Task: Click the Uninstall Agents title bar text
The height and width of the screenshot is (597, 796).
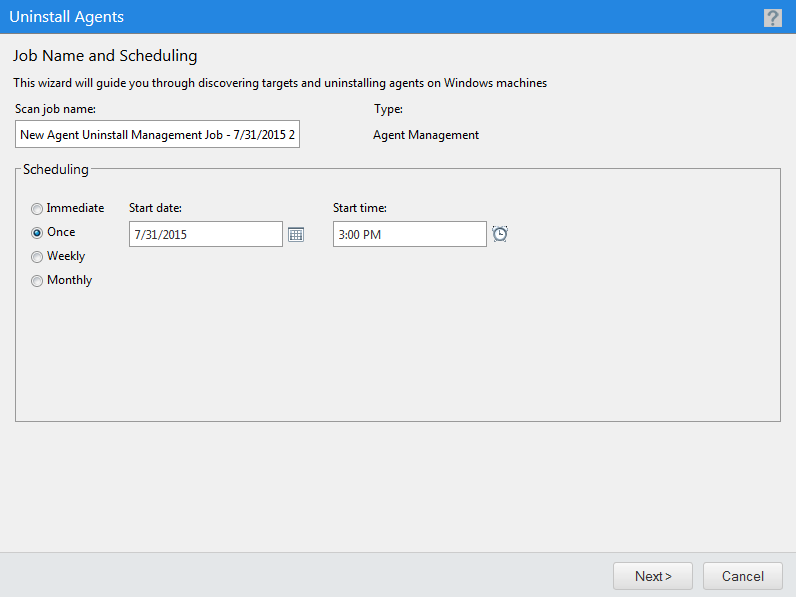Action: (x=67, y=17)
